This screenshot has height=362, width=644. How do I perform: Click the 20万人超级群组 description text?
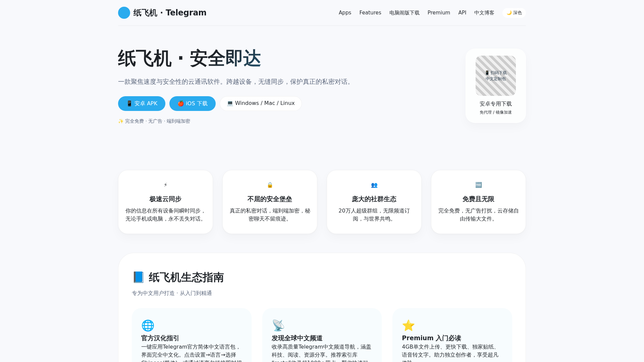374,215
